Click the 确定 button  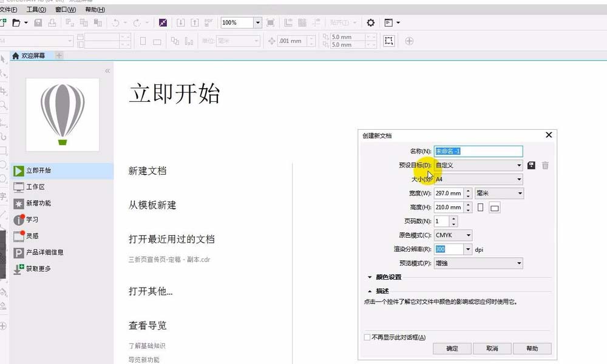tap(452, 348)
